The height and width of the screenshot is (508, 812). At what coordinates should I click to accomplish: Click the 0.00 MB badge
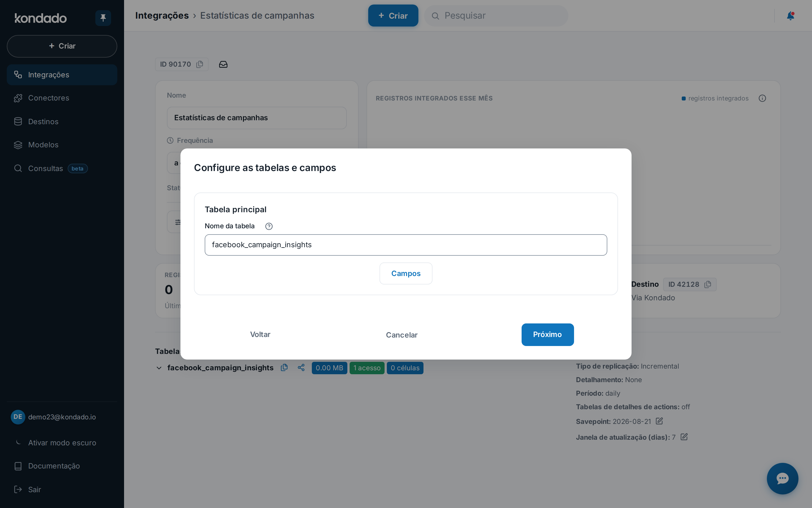(329, 368)
